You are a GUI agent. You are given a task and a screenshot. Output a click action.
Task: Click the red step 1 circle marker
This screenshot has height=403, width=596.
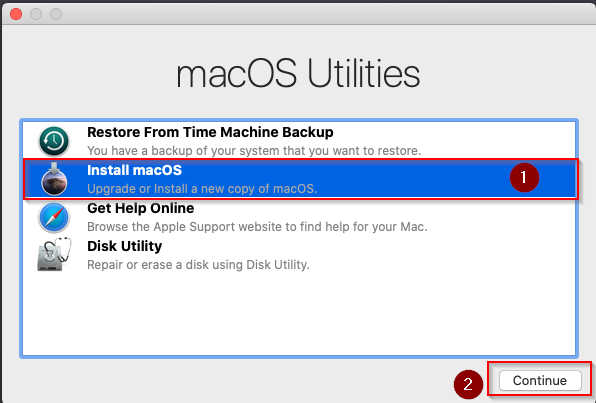pos(524,177)
